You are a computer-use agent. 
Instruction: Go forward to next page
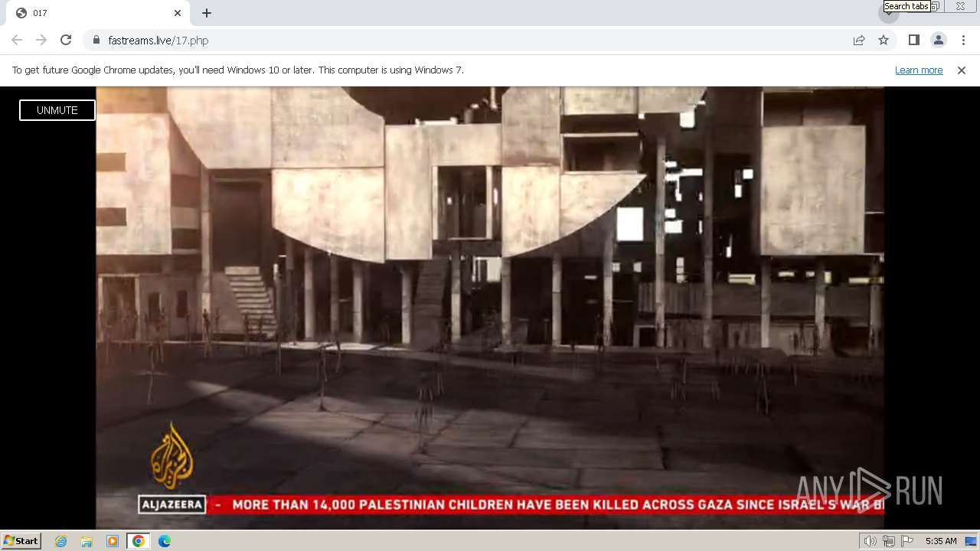41,40
